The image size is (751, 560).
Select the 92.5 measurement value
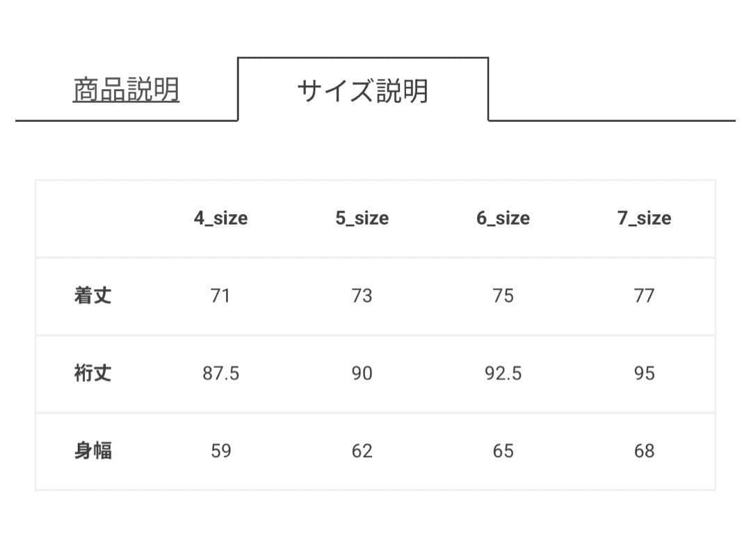(x=503, y=374)
